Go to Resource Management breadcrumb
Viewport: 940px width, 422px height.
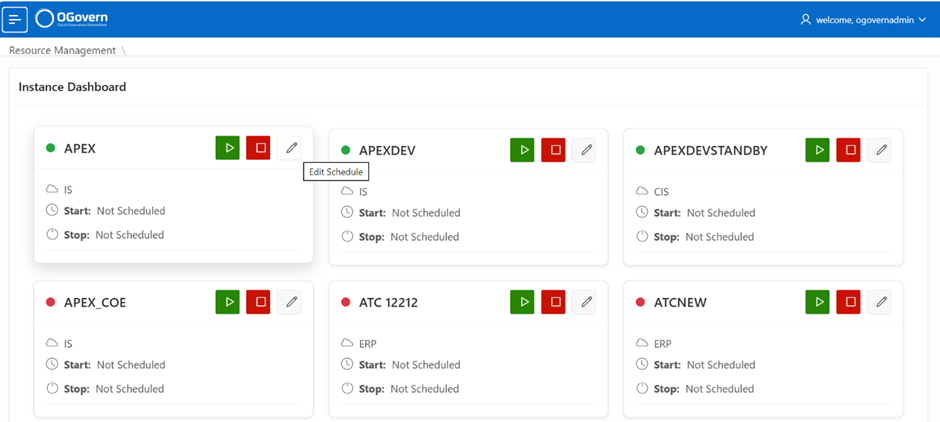[62, 50]
